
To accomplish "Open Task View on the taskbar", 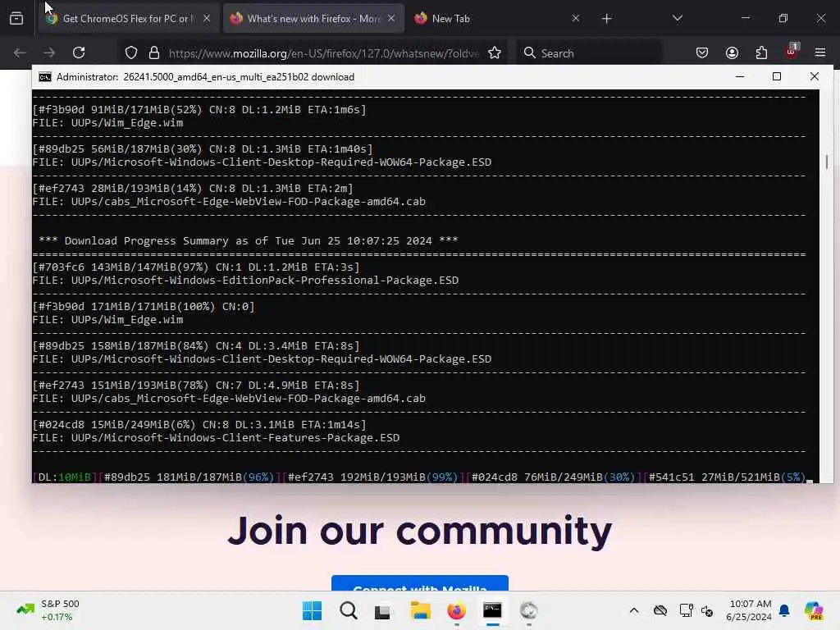I will (382, 610).
